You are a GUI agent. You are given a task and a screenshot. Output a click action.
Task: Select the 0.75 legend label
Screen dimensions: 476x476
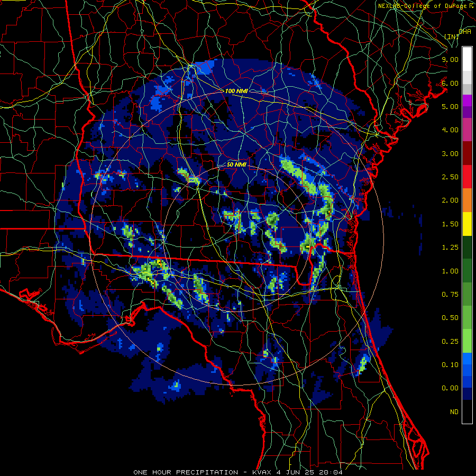tap(450, 295)
